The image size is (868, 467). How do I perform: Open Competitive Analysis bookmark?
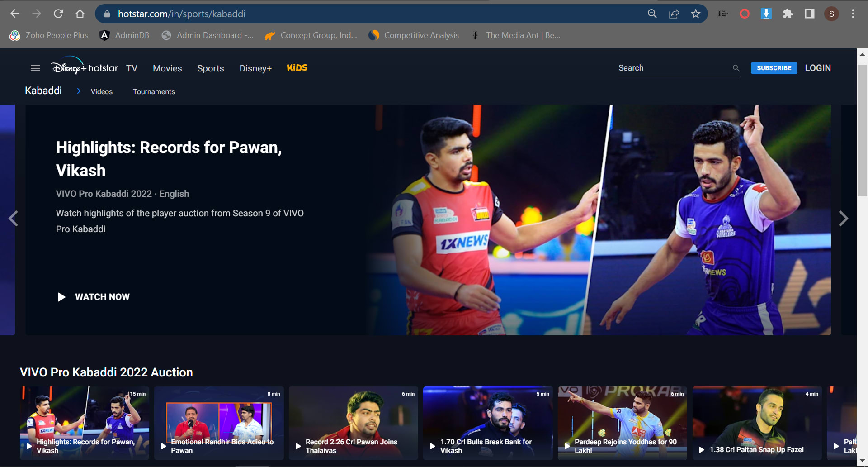[414, 35]
